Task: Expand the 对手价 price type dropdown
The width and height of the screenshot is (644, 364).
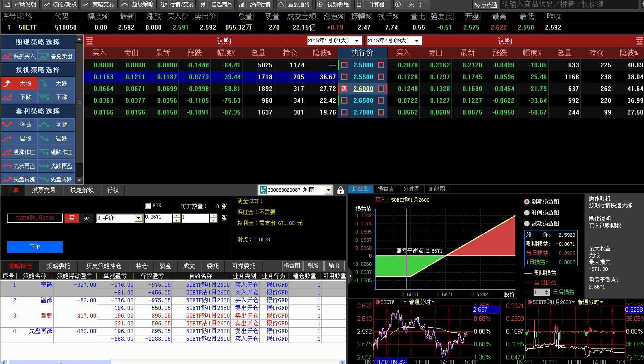Action: click(x=139, y=219)
